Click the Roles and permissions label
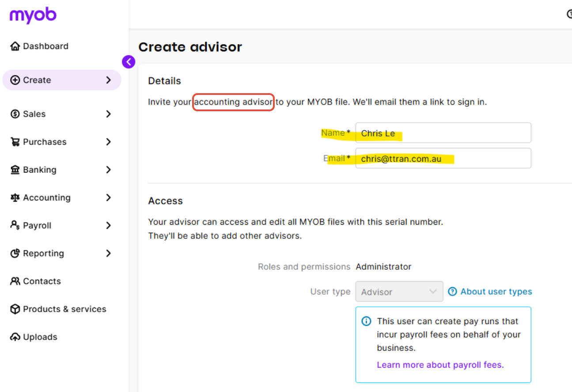572x392 pixels. (x=304, y=267)
